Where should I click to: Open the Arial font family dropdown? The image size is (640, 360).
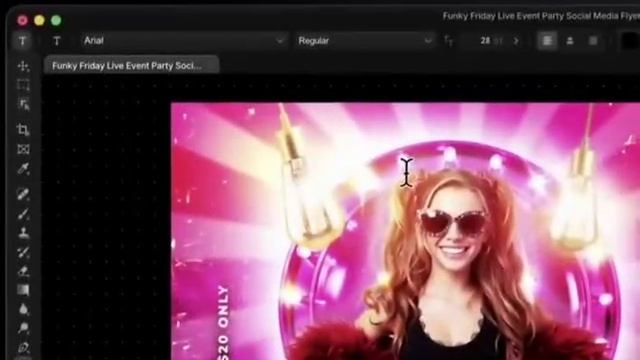pos(183,41)
